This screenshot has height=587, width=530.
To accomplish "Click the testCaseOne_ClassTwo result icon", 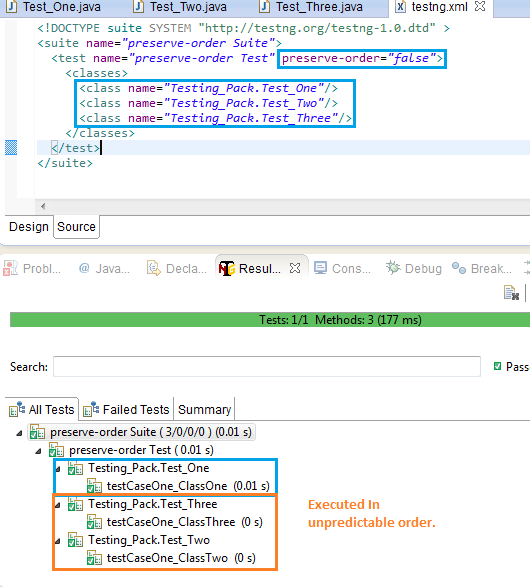I will click(94, 557).
